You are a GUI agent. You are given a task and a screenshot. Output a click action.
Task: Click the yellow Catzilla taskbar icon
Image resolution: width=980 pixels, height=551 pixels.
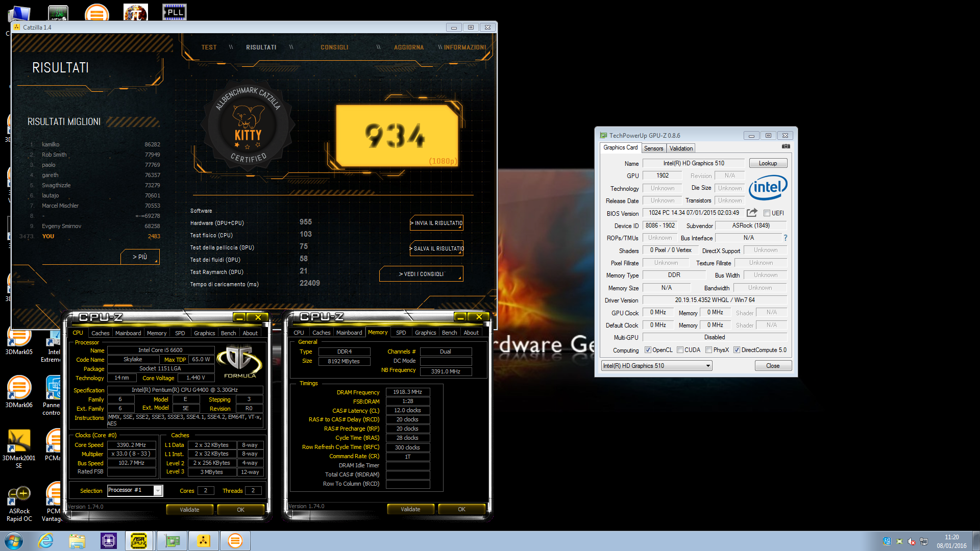[204, 541]
